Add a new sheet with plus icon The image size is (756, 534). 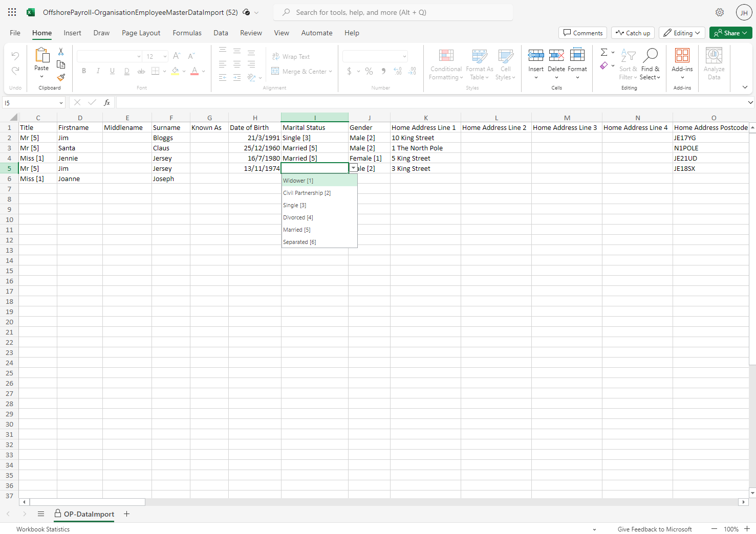pos(127,514)
